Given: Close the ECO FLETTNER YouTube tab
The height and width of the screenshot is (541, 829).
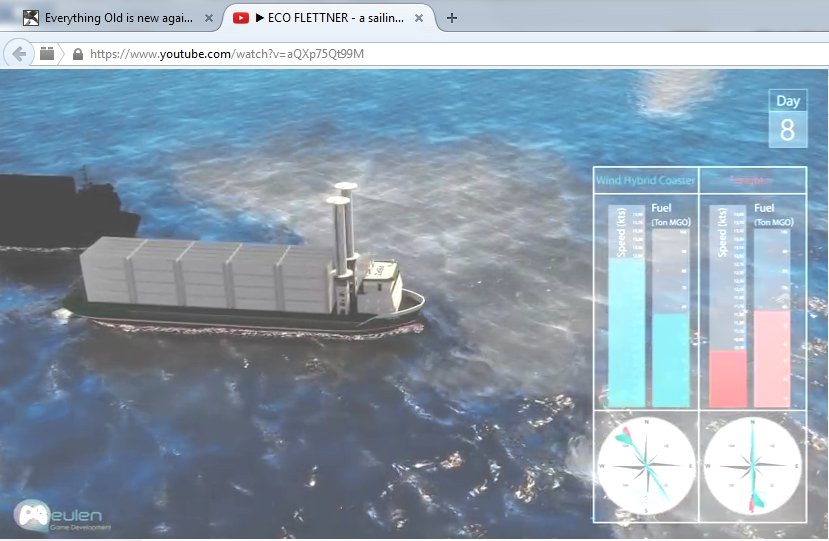Looking at the screenshot, I should [x=419, y=18].
